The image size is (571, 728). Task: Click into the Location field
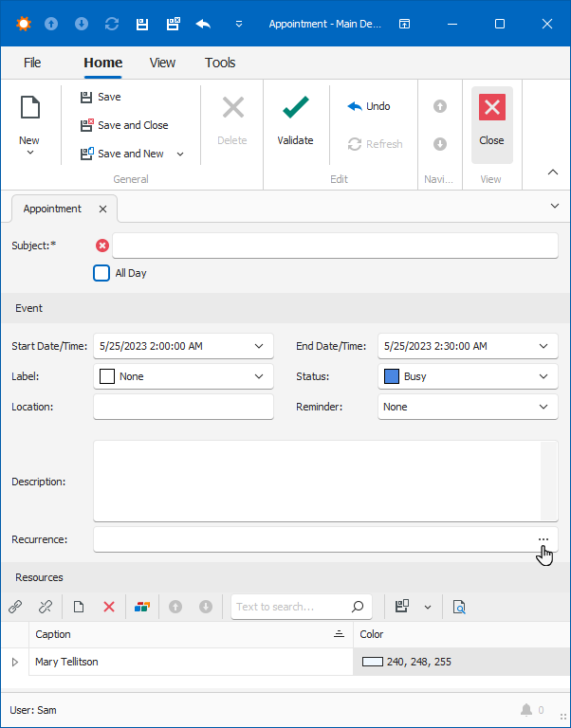183,407
